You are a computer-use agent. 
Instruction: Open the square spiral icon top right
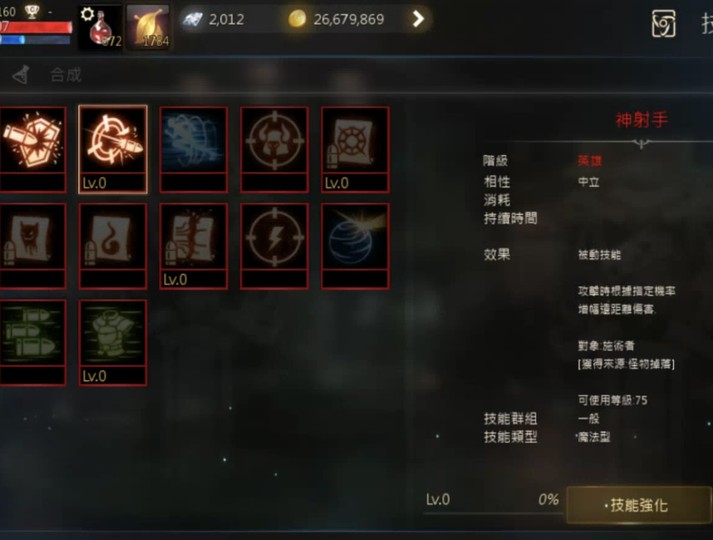point(663,24)
